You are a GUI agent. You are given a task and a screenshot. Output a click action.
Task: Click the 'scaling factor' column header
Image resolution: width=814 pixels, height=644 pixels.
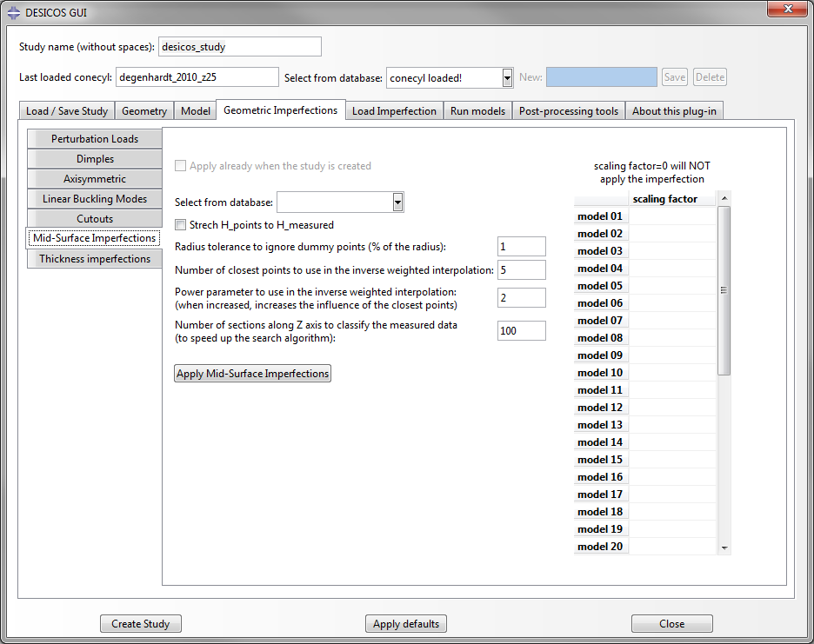click(671, 199)
